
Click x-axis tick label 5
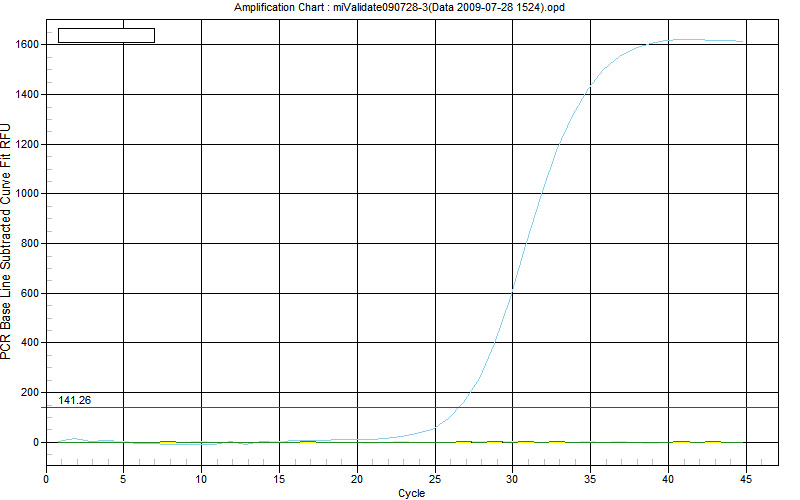(x=123, y=479)
